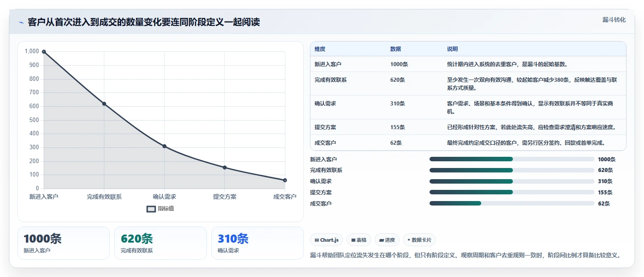Click the description starting 统计期内进入系统
This screenshot has height=277, width=644.
(x=507, y=64)
